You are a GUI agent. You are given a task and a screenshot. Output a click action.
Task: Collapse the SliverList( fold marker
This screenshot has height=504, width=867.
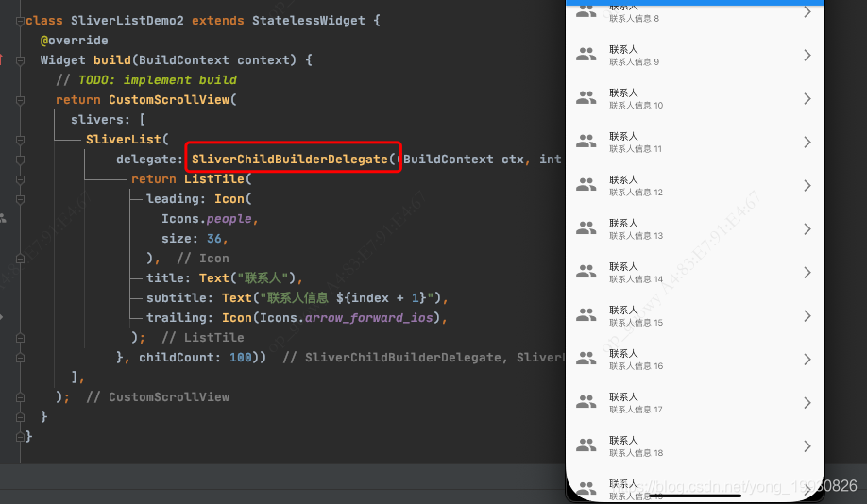21,140
